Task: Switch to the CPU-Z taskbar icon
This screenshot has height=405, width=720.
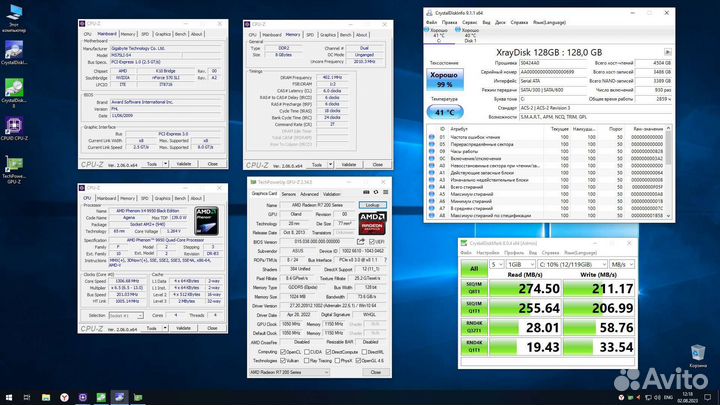Action: (x=83, y=397)
